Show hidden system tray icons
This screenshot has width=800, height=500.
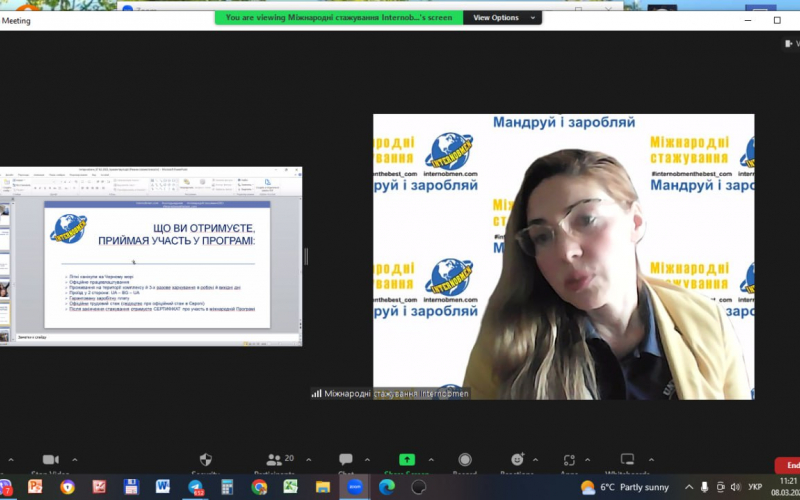point(689,487)
